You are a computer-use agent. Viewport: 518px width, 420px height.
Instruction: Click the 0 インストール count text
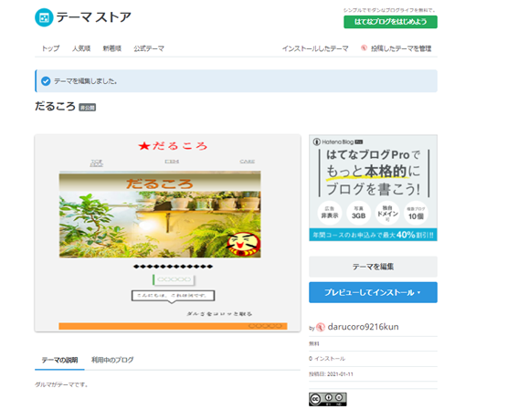327,359
